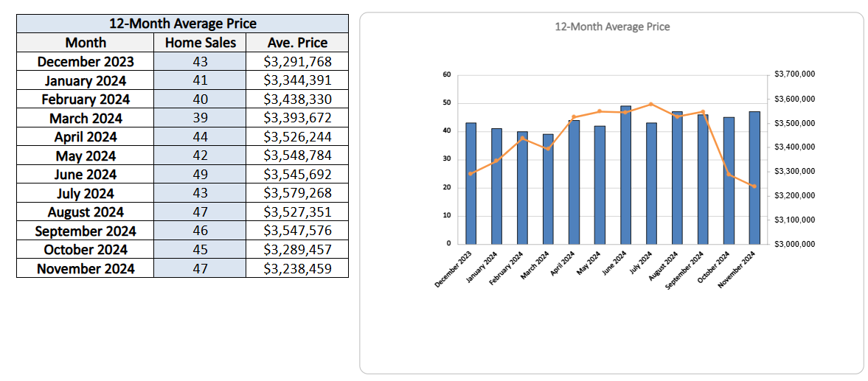Select the "May 2024" table cell
This screenshot has width=868, height=381.
click(86, 155)
